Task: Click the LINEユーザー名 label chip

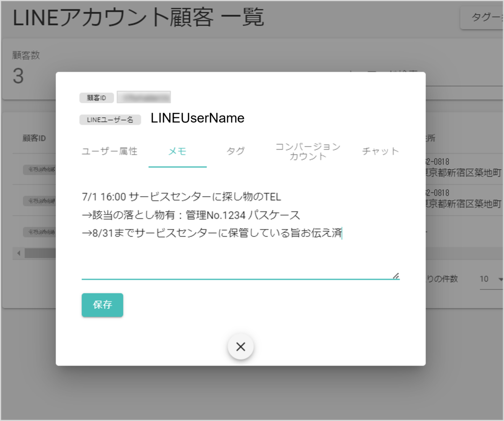Action: [110, 120]
